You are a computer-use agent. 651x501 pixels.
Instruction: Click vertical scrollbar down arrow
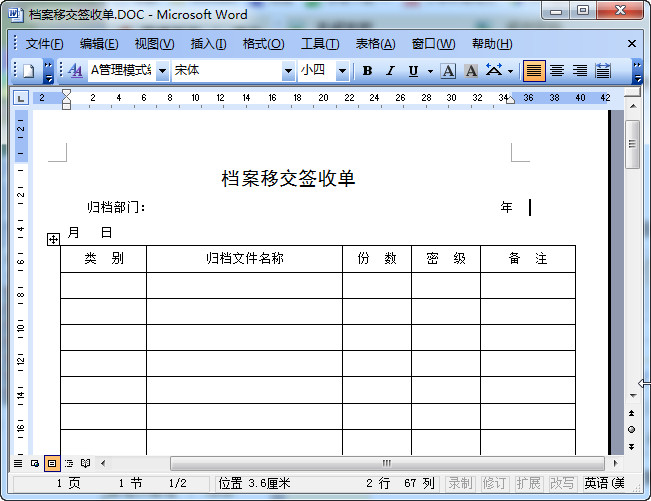click(632, 396)
